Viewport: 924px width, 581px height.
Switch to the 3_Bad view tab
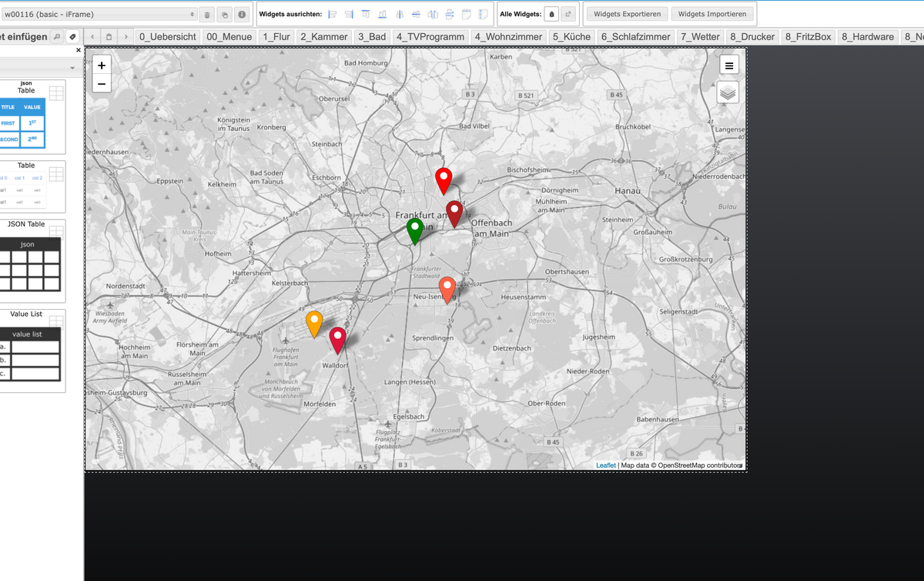[x=372, y=36]
